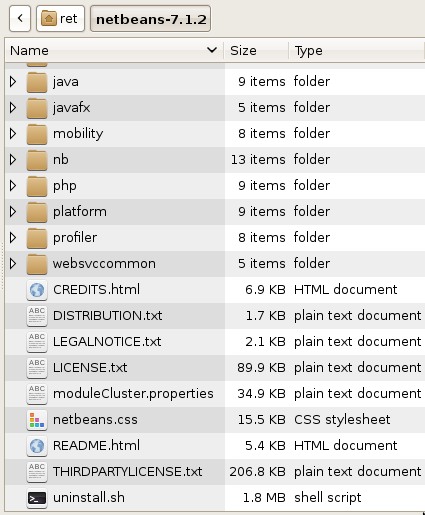
Task: Click the java folder name
Action: (66, 82)
